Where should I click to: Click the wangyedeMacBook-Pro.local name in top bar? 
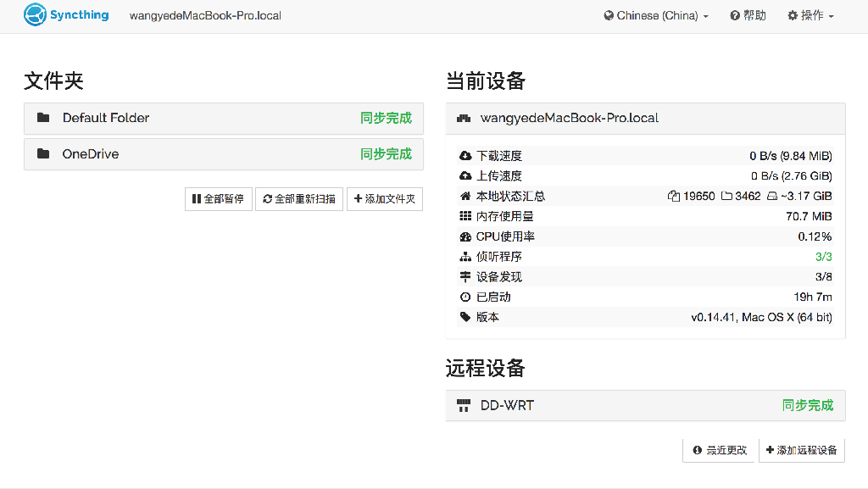click(205, 15)
